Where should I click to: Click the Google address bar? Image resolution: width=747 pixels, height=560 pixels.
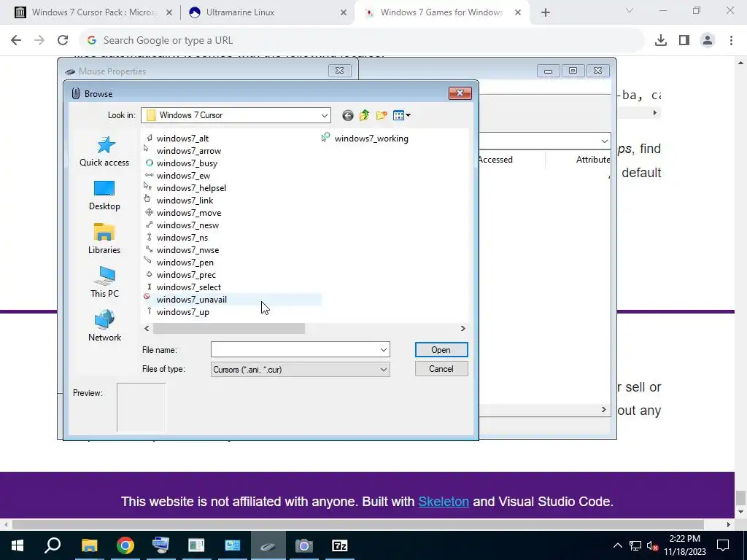[362, 41]
